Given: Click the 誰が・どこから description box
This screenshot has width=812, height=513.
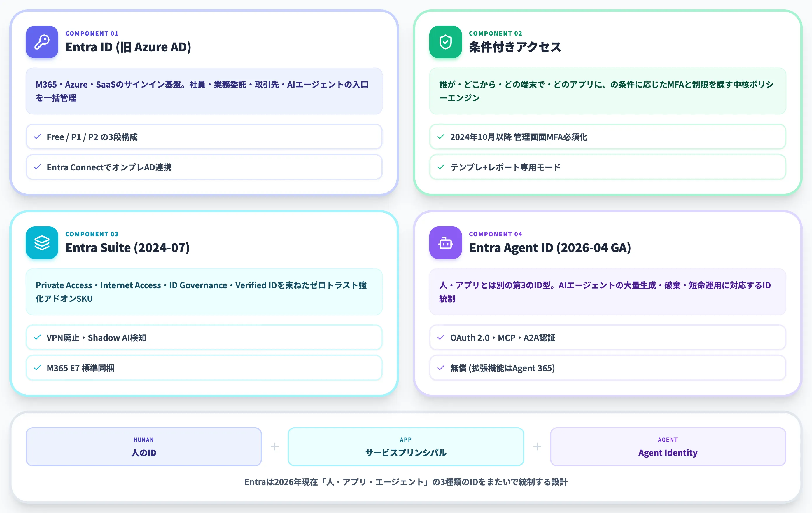Looking at the screenshot, I should coord(608,91).
